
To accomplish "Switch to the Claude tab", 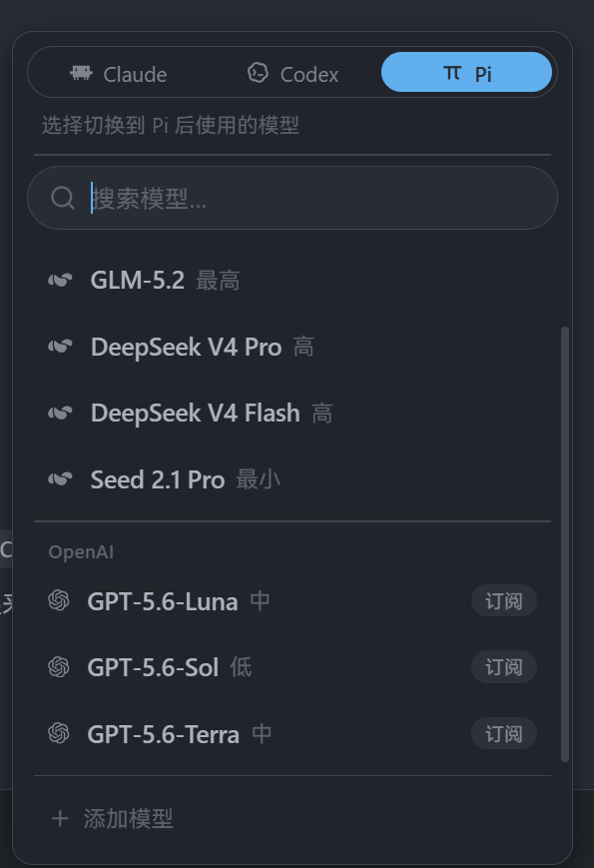I will pyautogui.click(x=119, y=73).
